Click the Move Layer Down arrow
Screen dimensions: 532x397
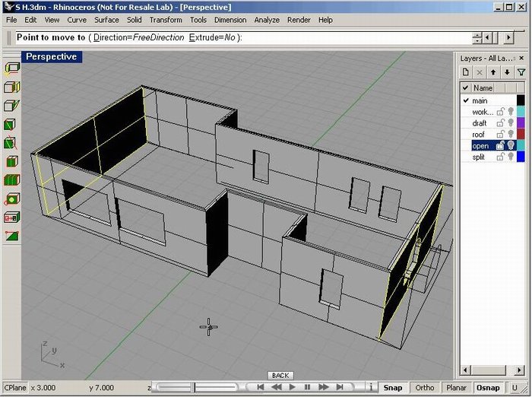pos(506,72)
